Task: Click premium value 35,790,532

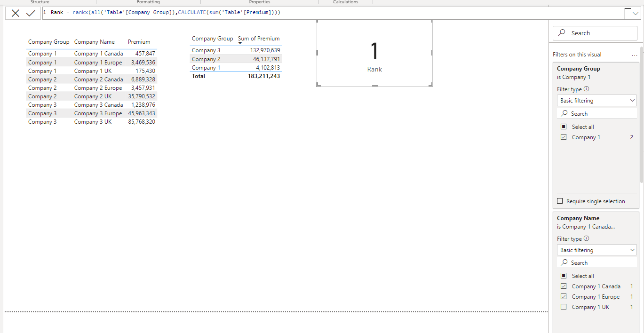Action: (x=142, y=96)
